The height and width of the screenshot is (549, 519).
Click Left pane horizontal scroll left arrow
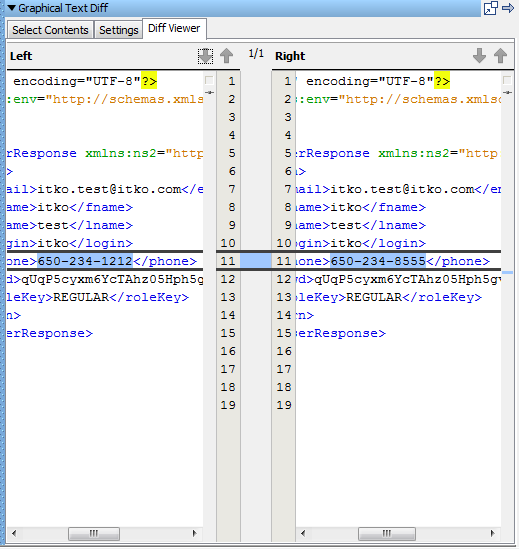(14, 533)
